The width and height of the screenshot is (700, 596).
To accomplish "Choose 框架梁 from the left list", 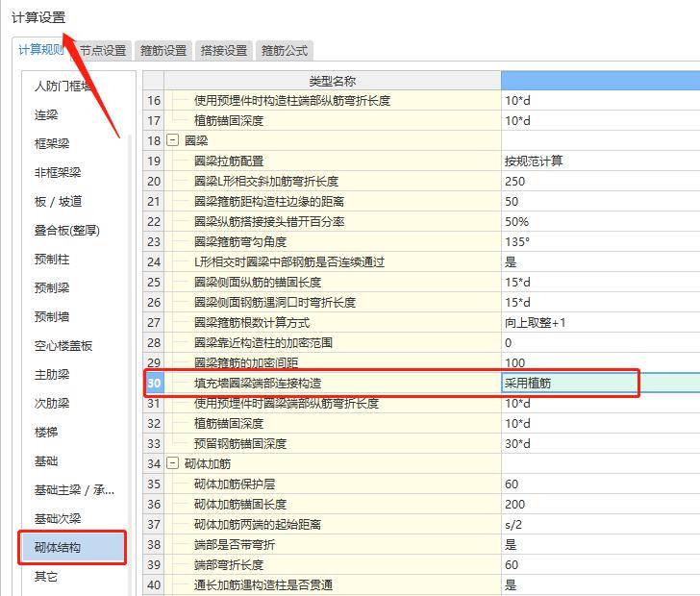I will click(52, 144).
